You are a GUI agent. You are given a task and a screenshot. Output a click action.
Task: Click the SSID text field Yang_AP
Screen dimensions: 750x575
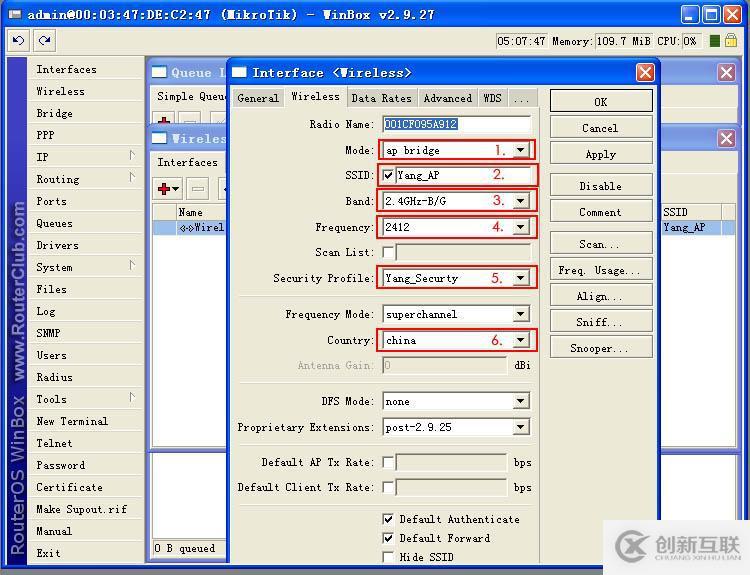coord(463,176)
